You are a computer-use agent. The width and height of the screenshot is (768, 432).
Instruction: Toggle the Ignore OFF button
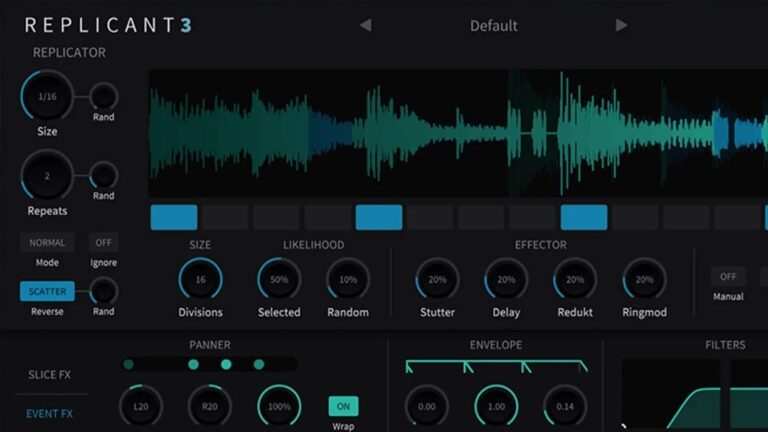point(103,242)
